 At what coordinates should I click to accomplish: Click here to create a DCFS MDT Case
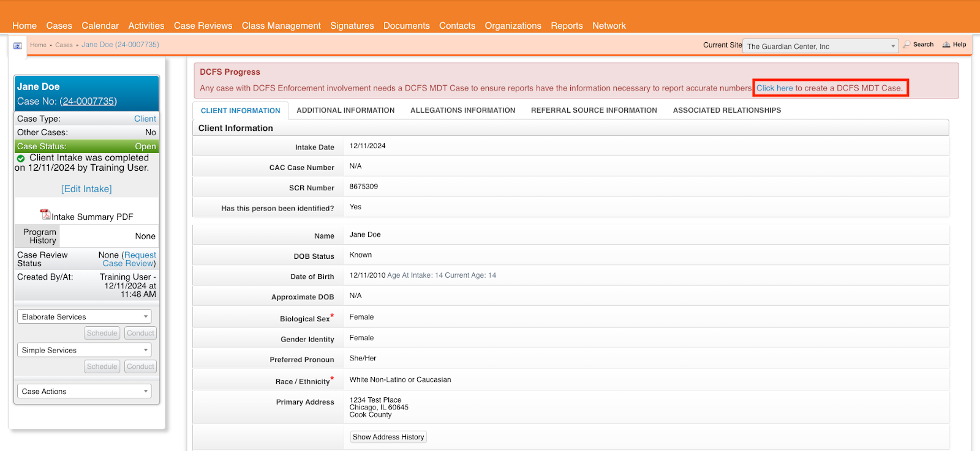click(x=774, y=88)
